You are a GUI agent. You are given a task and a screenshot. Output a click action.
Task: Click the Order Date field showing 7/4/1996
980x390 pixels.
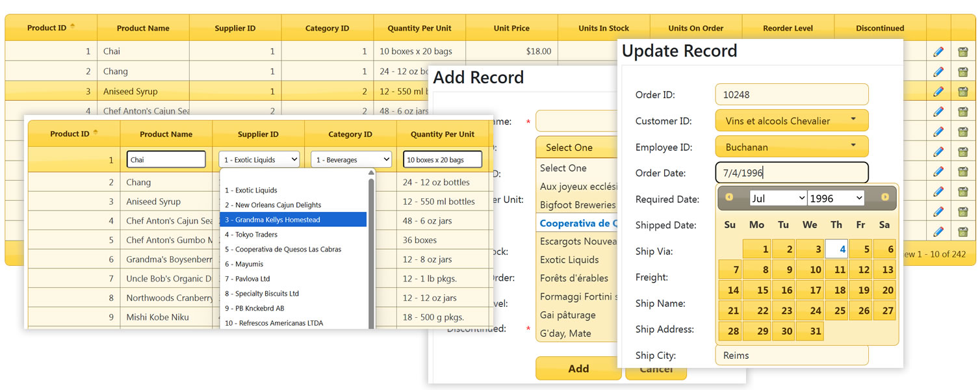pos(792,173)
